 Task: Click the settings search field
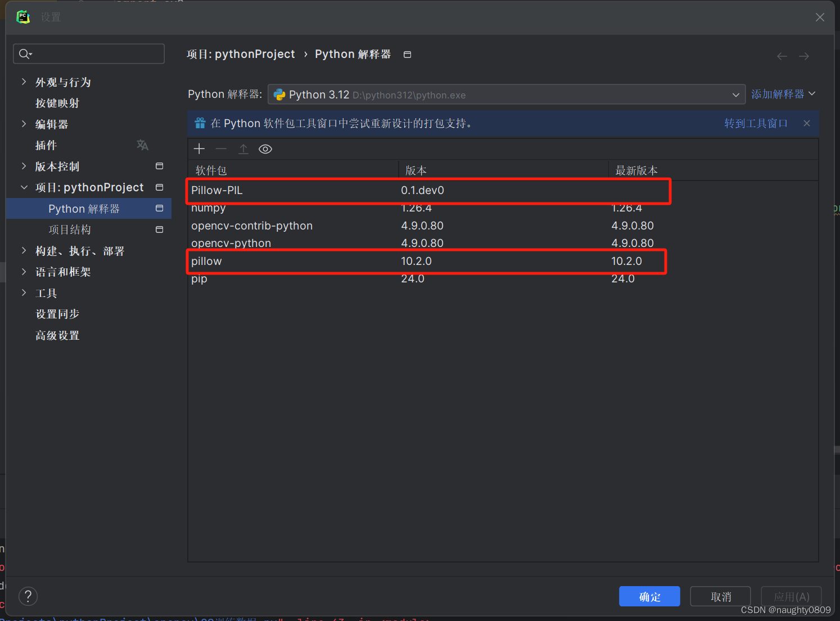pos(89,54)
